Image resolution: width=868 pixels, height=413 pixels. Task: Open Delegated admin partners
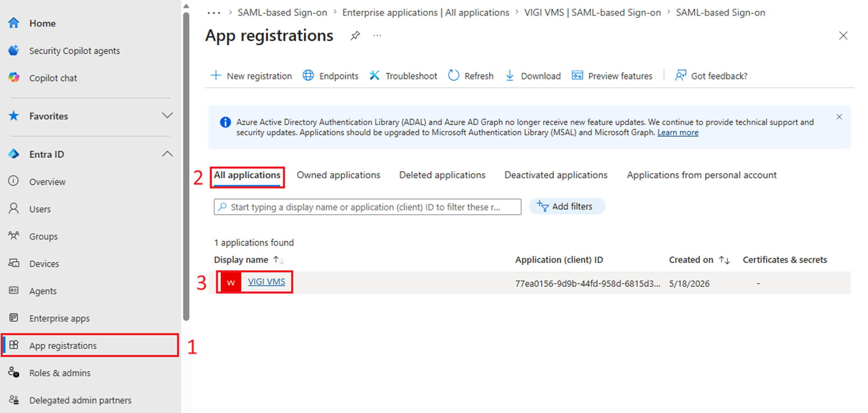(80, 400)
